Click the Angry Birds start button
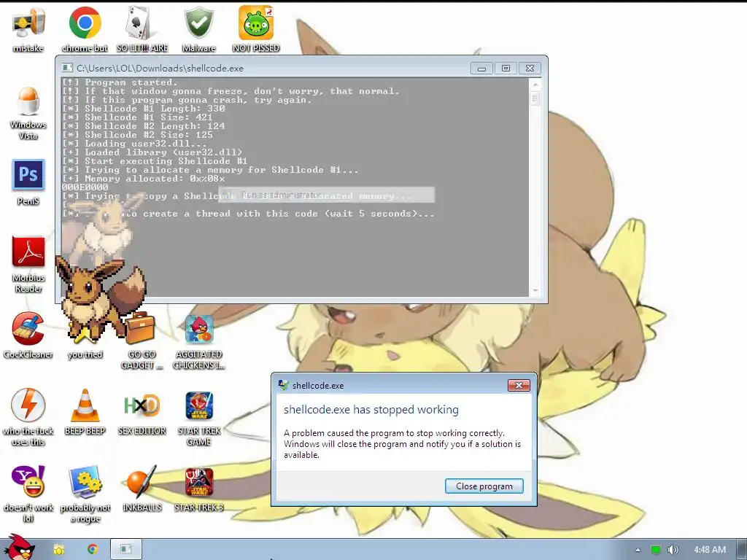This screenshot has height=560, width=747. (x=19, y=548)
